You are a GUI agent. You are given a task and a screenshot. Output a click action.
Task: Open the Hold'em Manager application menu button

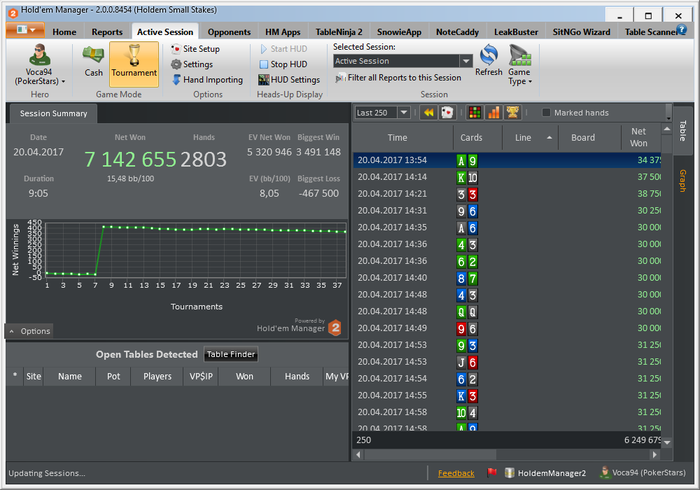[25, 30]
